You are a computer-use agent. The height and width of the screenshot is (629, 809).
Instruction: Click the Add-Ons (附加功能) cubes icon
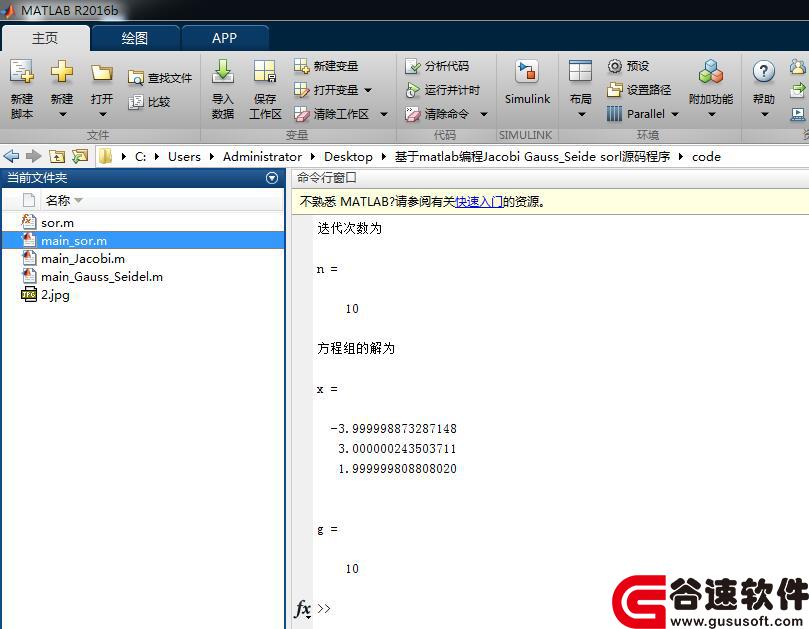(x=710, y=71)
